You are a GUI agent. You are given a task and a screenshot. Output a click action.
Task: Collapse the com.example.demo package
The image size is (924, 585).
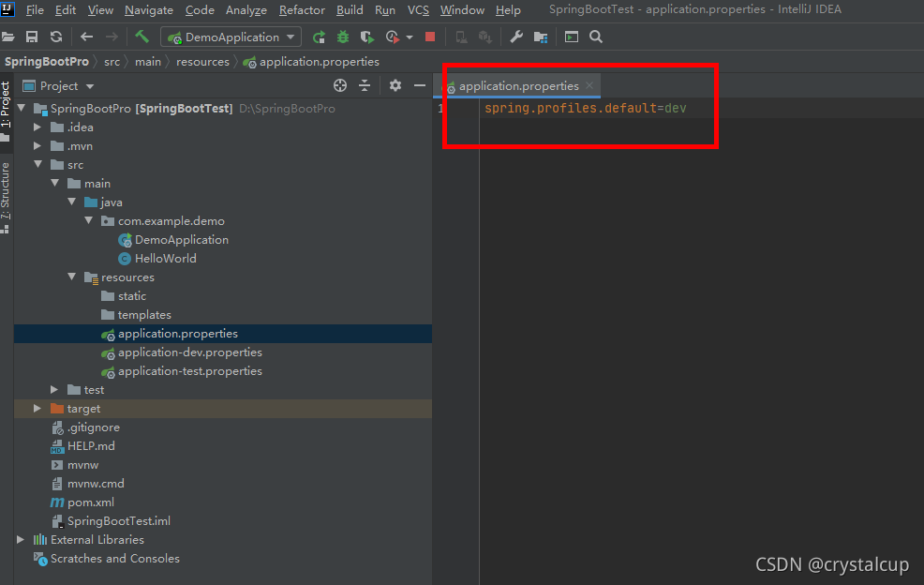point(89,220)
